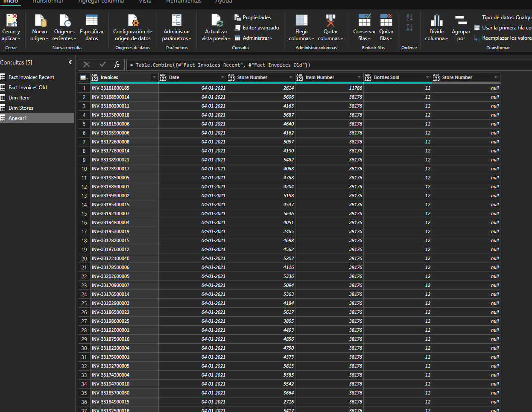Open Configuración de origen de datos
This screenshot has width=532, height=412.
pyautogui.click(x=133, y=20)
